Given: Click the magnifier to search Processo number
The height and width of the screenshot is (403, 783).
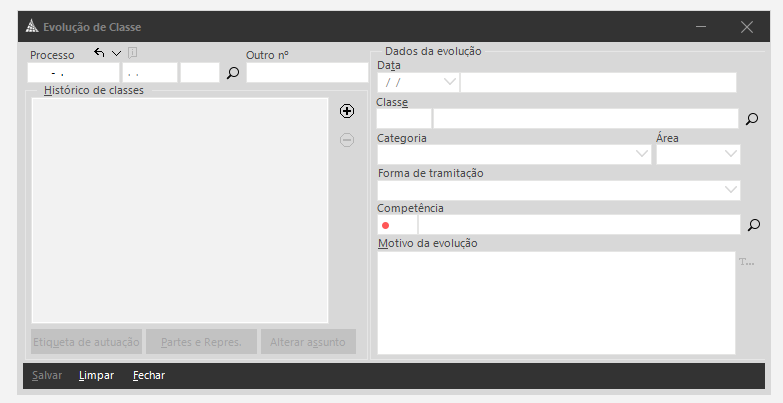Looking at the screenshot, I should tap(233, 73).
